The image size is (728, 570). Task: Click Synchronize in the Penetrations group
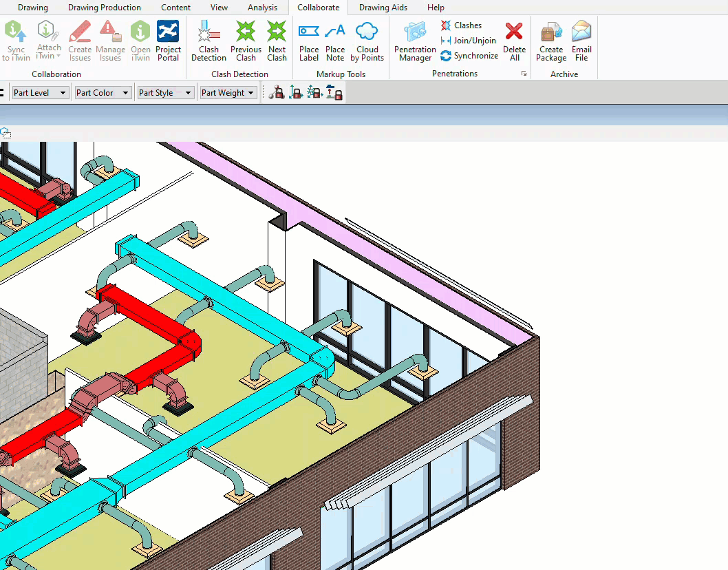(x=469, y=56)
